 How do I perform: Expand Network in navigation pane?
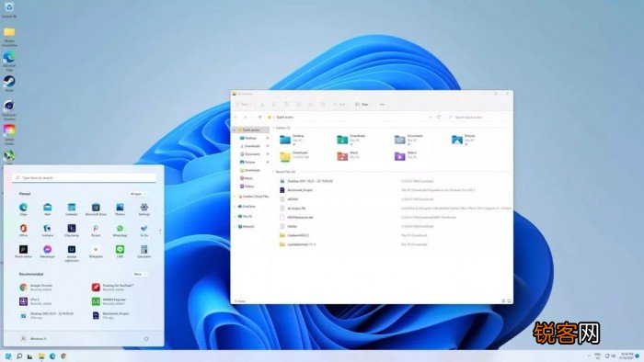pyautogui.click(x=235, y=226)
